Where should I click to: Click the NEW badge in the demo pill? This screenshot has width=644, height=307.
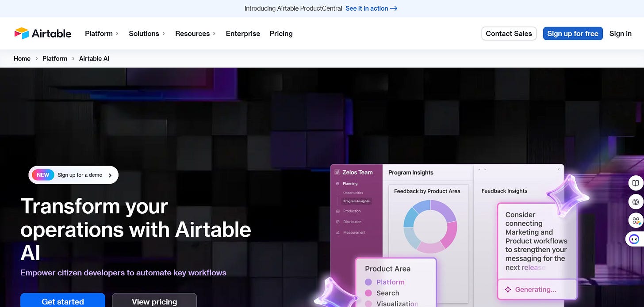tap(43, 175)
